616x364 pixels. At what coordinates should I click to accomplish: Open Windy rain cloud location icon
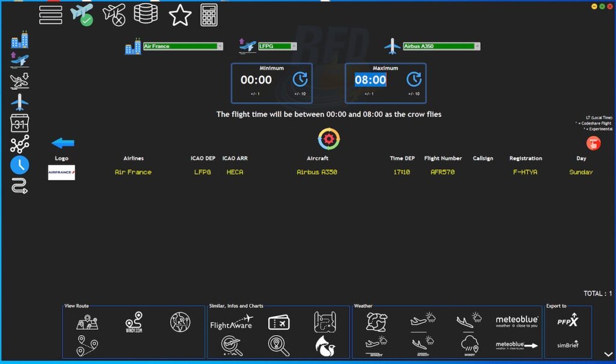(x=469, y=346)
